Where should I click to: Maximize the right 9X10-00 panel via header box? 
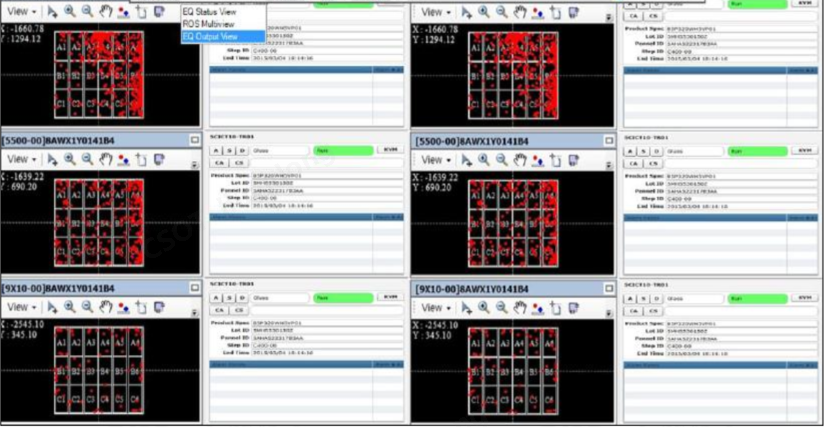(x=608, y=288)
